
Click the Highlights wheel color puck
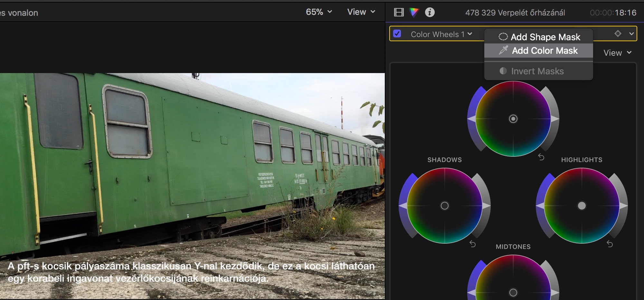click(582, 206)
